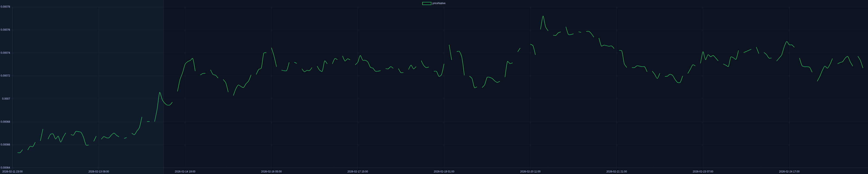
Task: Click the green priceNative legend color box
Action: click(x=427, y=3)
